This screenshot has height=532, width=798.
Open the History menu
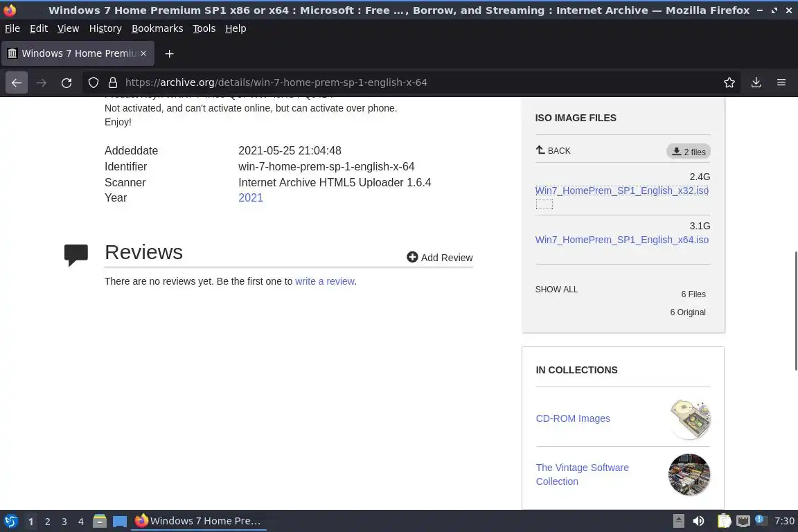105,28
